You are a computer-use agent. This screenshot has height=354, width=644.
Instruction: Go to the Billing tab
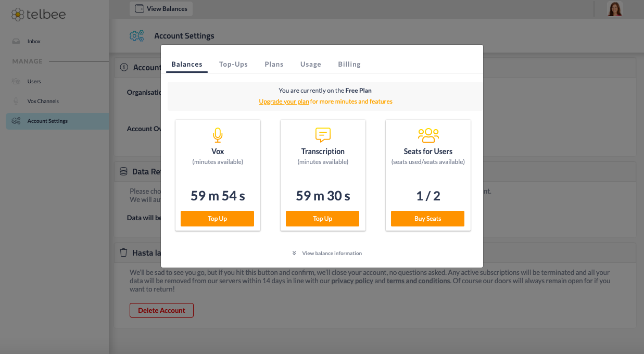tap(349, 64)
